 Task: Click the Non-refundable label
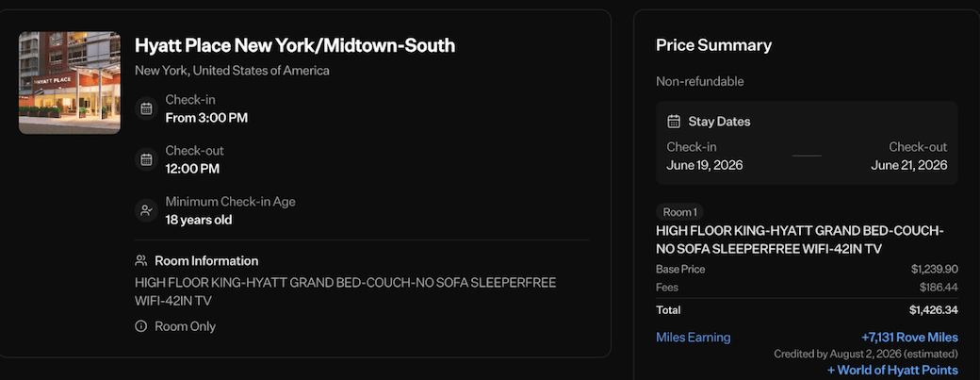pos(700,82)
